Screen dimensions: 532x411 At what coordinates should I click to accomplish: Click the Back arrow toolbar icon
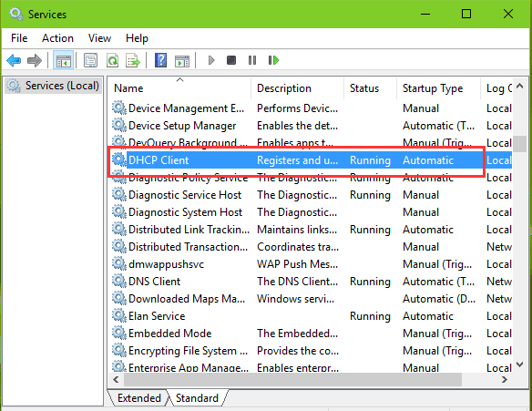click(x=14, y=61)
